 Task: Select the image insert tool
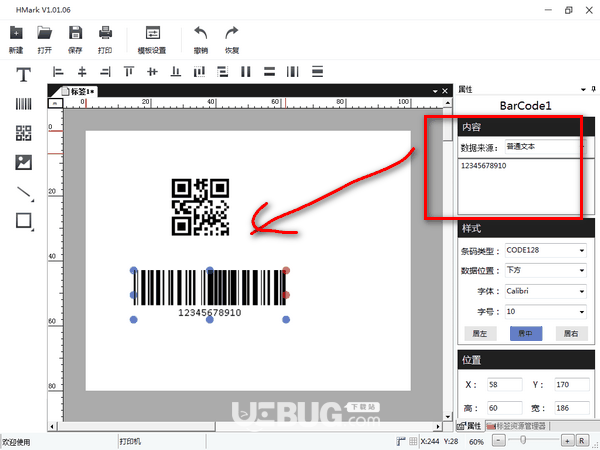click(23, 162)
